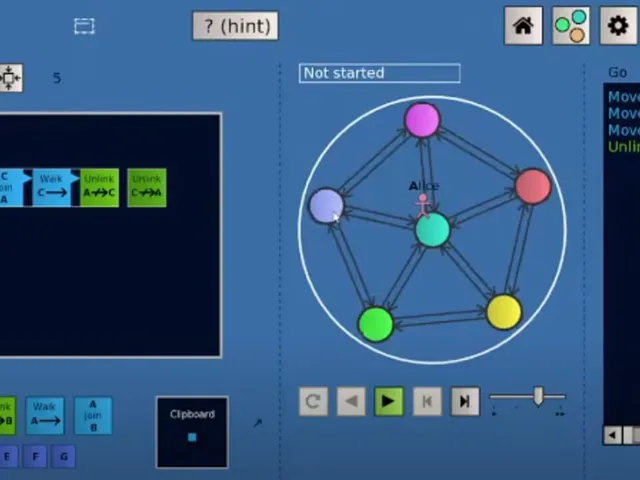Viewport: 640px width, 480px height.
Task: Click the lavender node in graph
Action: [x=326, y=205]
